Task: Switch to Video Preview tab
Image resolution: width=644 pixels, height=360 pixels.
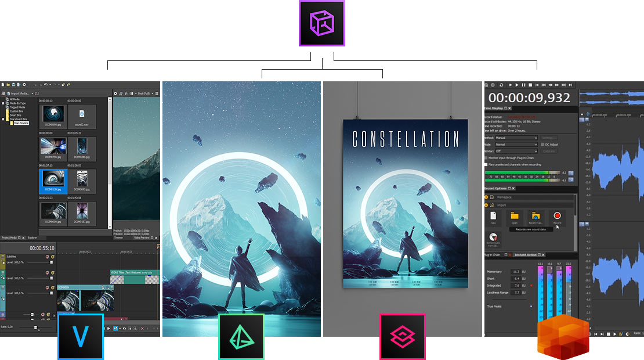Action: click(142, 237)
